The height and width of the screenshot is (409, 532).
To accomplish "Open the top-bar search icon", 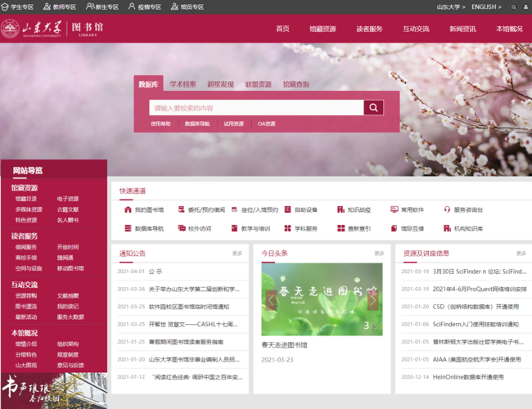I will [x=514, y=7].
